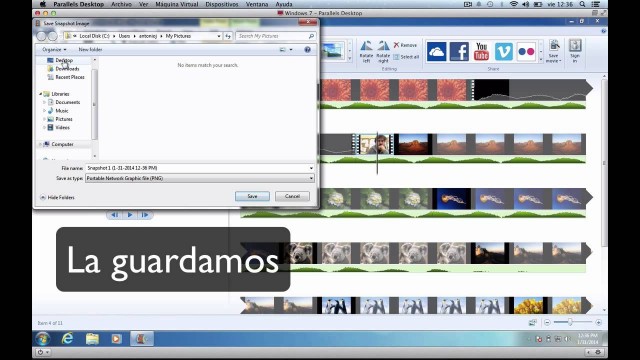The height and width of the screenshot is (360, 640).
Task: Open the share gallery more arrow
Action: click(x=541, y=60)
